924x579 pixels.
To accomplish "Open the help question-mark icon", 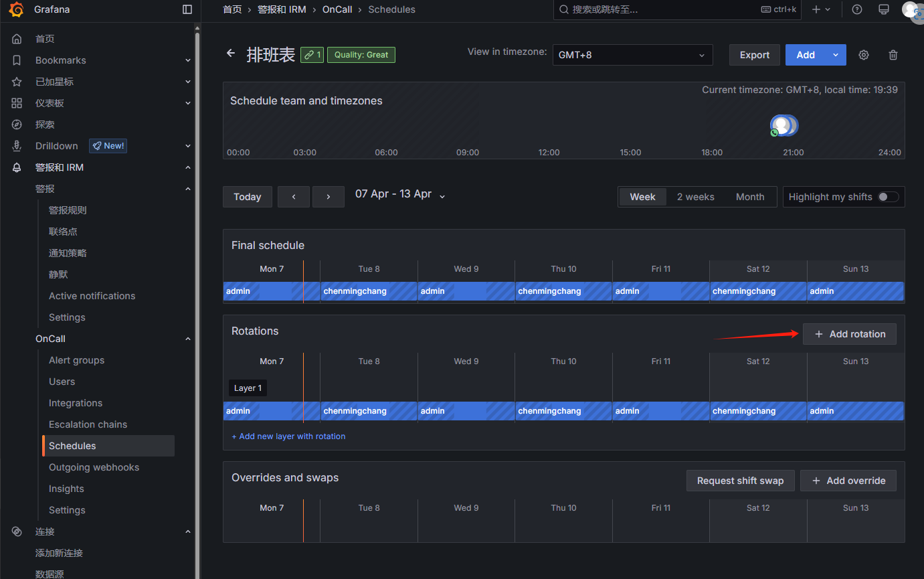I will coord(857,9).
